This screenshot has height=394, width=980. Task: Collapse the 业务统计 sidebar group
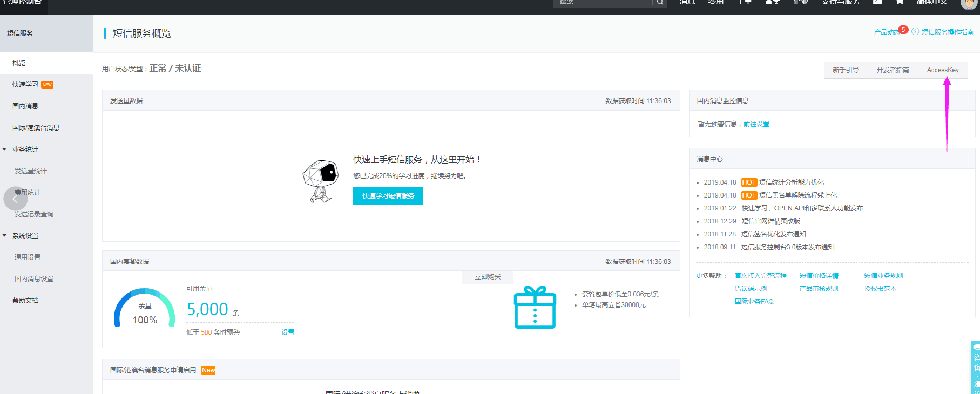[x=5, y=150]
